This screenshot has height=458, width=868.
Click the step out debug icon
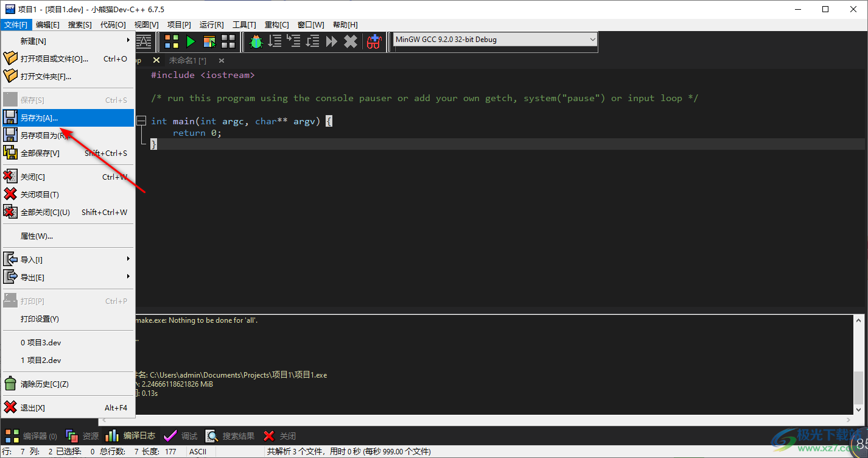(313, 41)
